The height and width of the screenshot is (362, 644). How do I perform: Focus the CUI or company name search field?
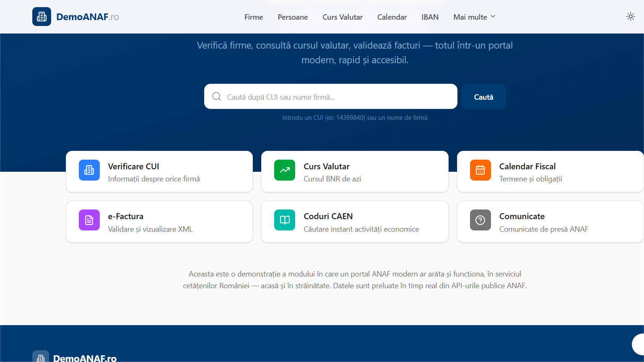pos(335,97)
